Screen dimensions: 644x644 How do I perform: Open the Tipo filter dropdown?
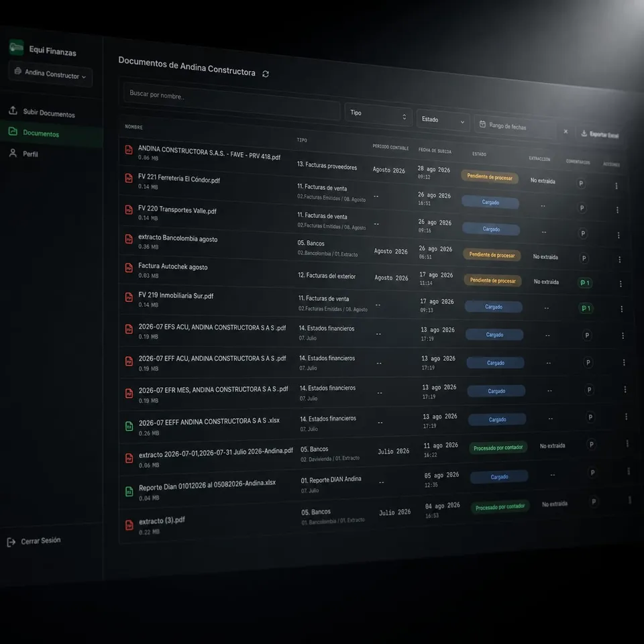tap(378, 115)
